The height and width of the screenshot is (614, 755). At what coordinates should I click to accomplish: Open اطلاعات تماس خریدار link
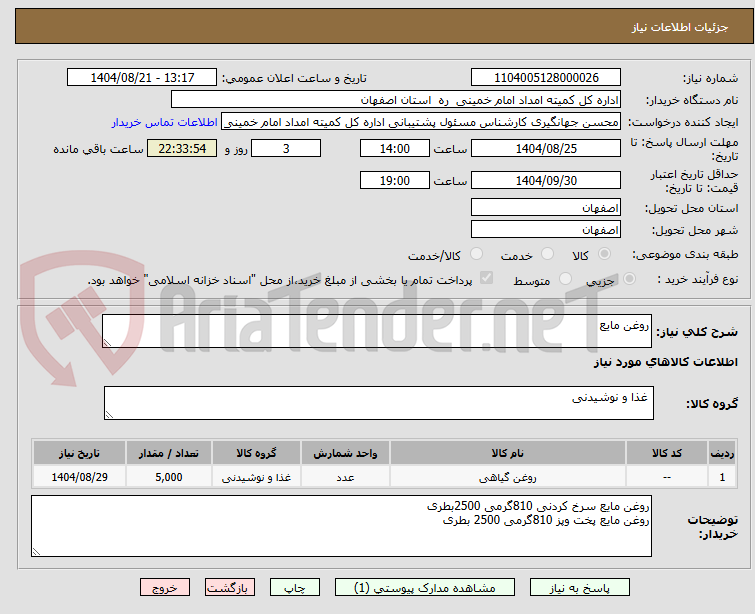pyautogui.click(x=165, y=122)
